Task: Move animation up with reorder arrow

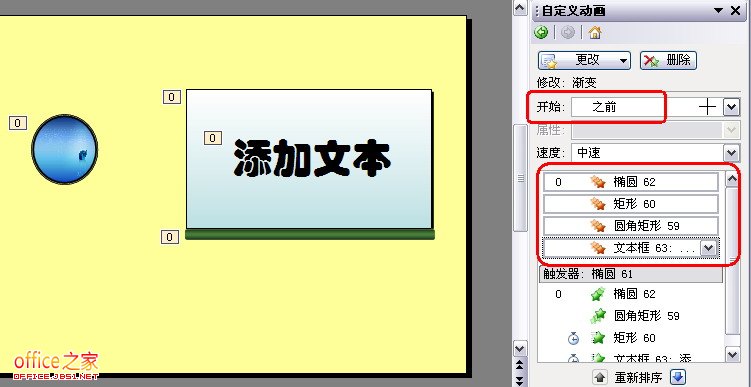Action: [599, 377]
